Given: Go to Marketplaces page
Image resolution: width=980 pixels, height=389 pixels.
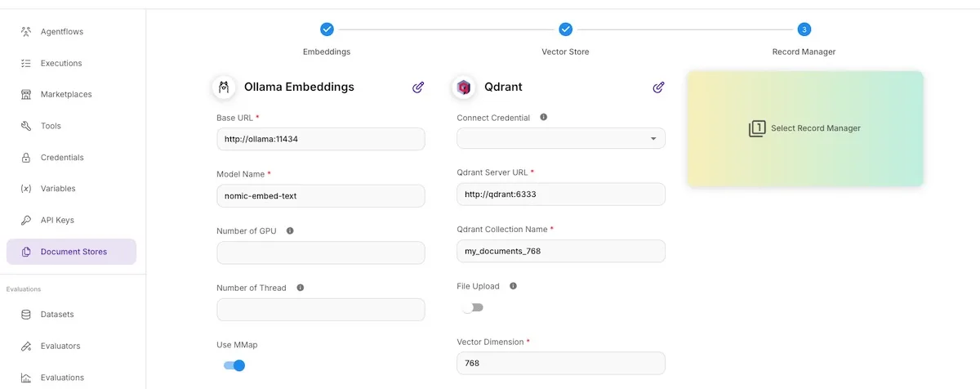Looking at the screenshot, I should pyautogui.click(x=71, y=95).
